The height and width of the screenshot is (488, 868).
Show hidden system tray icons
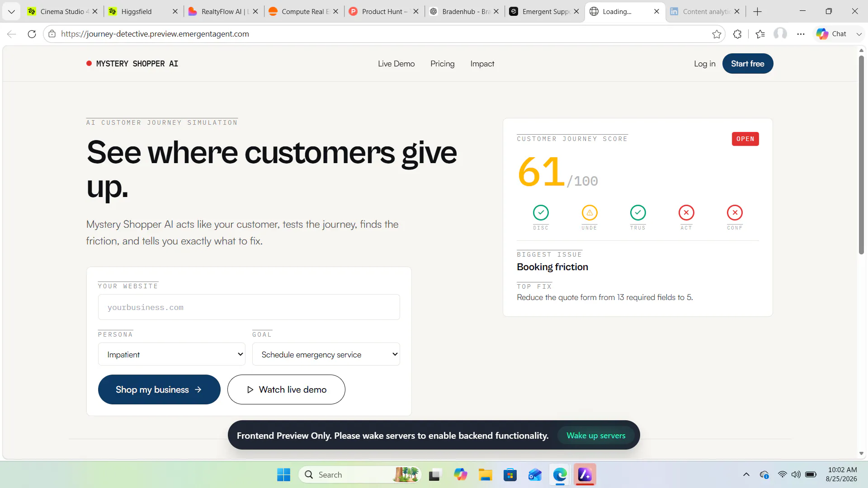coord(746,474)
